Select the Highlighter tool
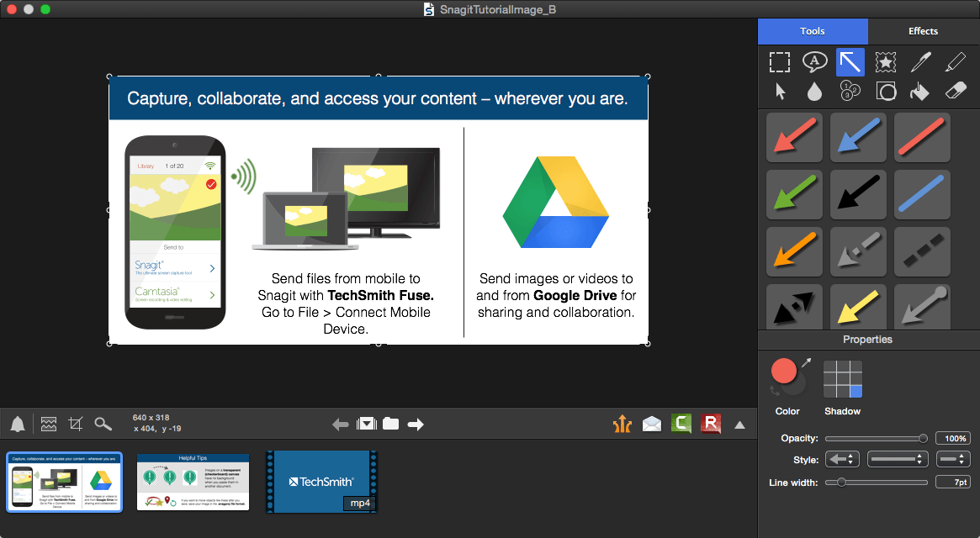Viewport: 980px width, 538px height. pos(956,62)
